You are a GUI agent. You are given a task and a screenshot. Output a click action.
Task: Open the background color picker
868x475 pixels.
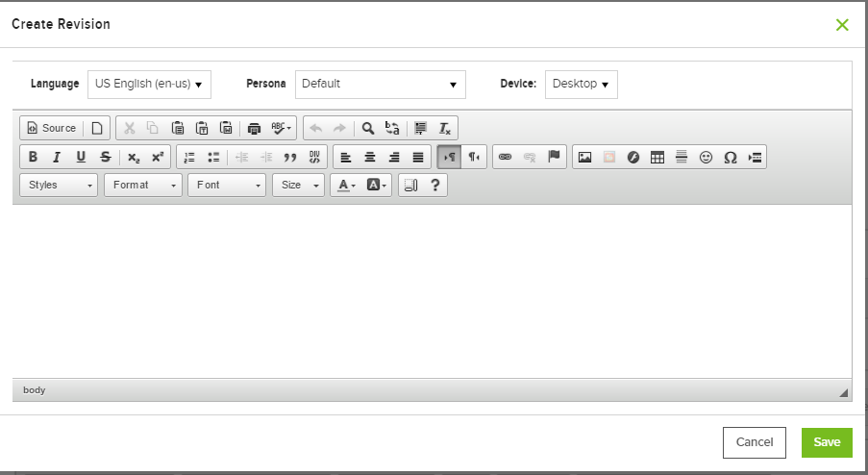coord(377,185)
